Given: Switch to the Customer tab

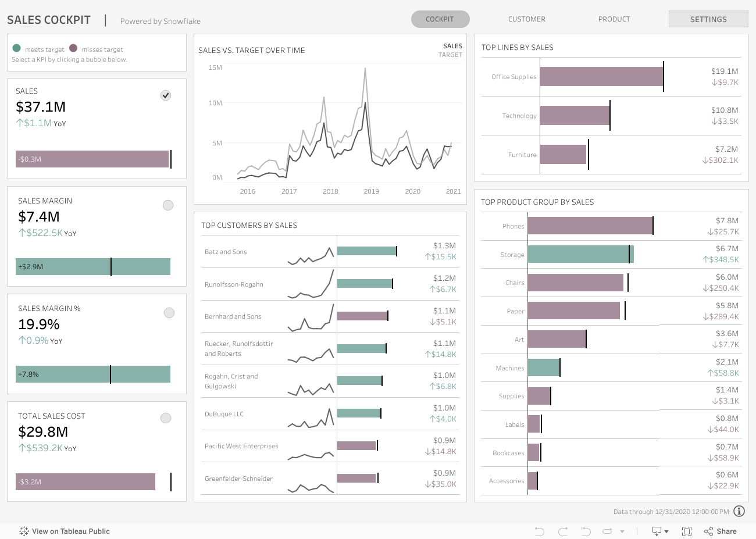Looking at the screenshot, I should 526,19.
